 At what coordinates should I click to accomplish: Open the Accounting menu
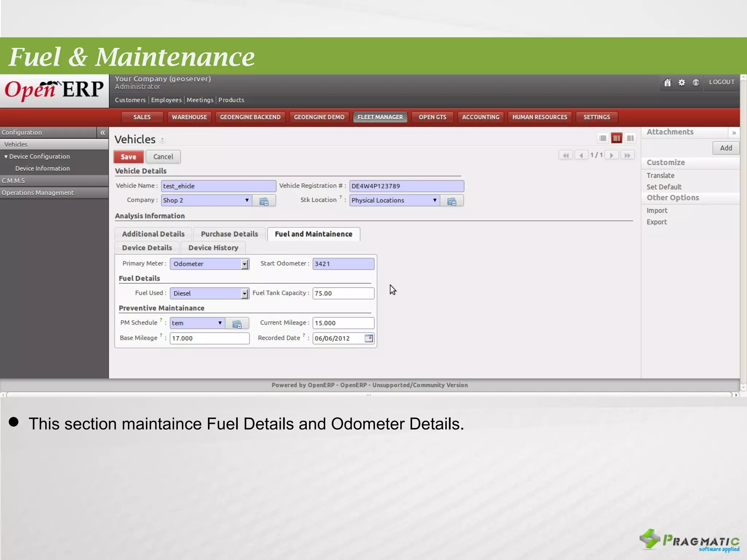click(x=480, y=117)
